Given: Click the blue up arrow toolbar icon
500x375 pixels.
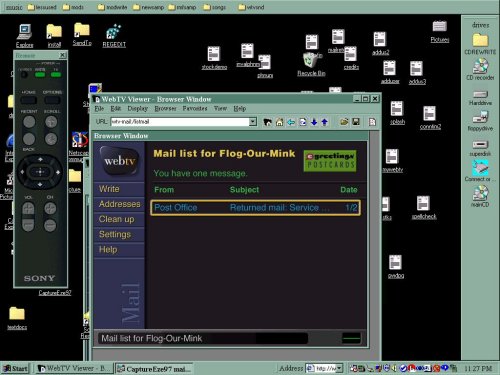Looking at the screenshot, I should click(324, 122).
